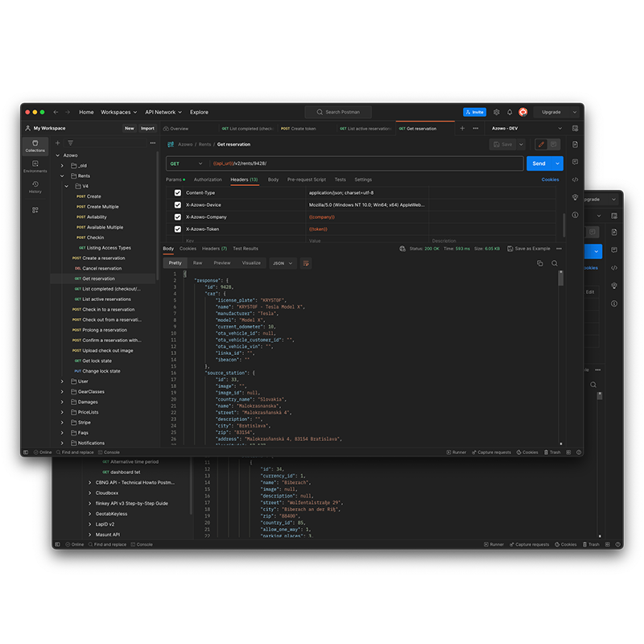The width and height of the screenshot is (644, 644).
Task: Click the response body vertical scrollbar in front window
Action: [x=560, y=278]
